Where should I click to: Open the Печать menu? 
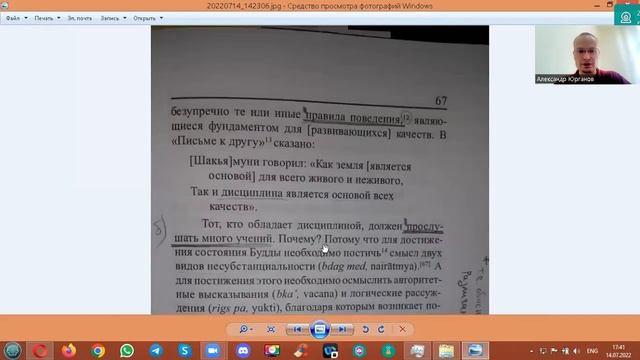pyautogui.click(x=44, y=18)
